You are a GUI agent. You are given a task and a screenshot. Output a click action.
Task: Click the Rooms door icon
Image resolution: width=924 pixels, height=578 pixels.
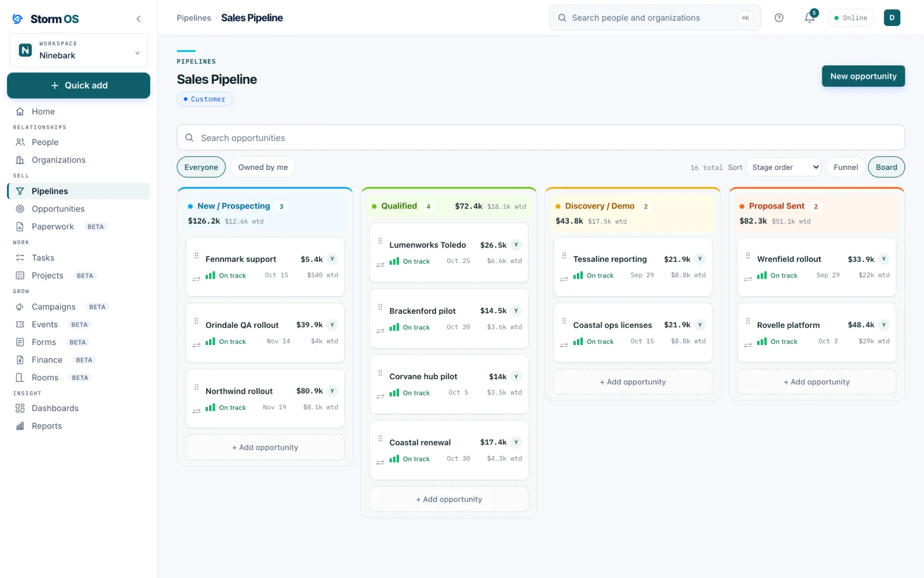[20, 377]
